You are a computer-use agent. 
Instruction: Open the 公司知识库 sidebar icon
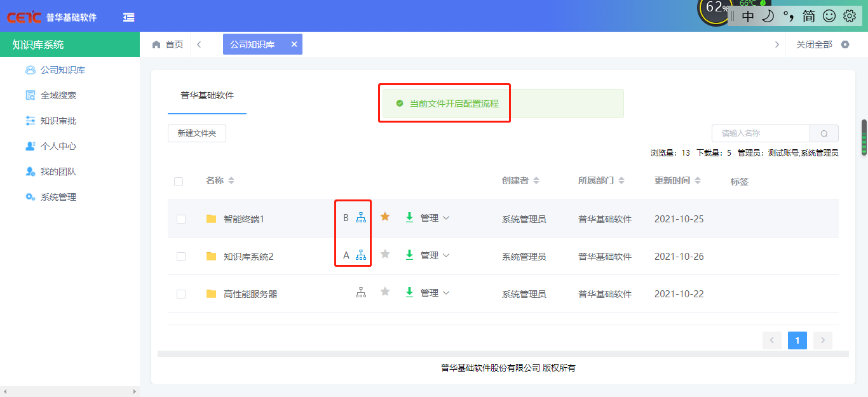pyautogui.click(x=31, y=70)
